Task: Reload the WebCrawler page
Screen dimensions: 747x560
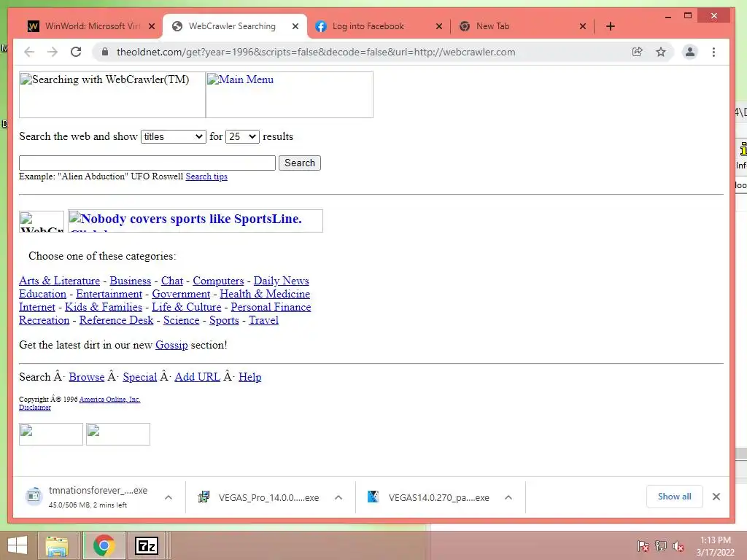Action: pyautogui.click(x=76, y=52)
